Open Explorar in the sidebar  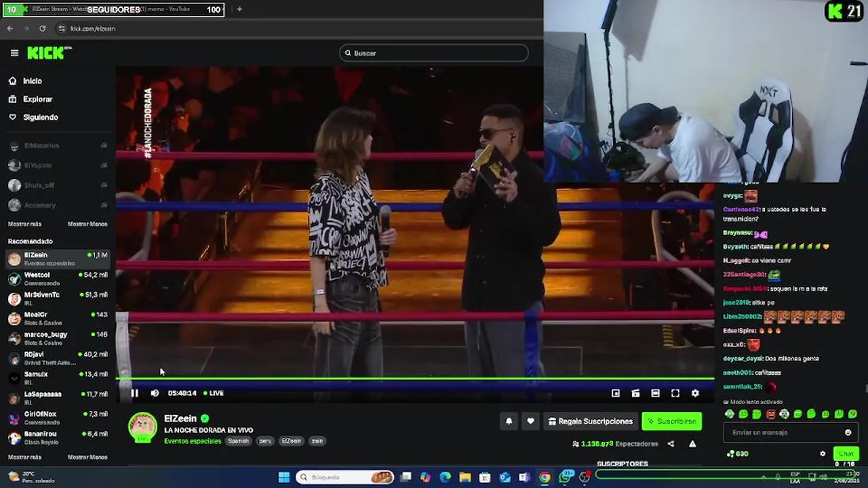click(x=31, y=99)
